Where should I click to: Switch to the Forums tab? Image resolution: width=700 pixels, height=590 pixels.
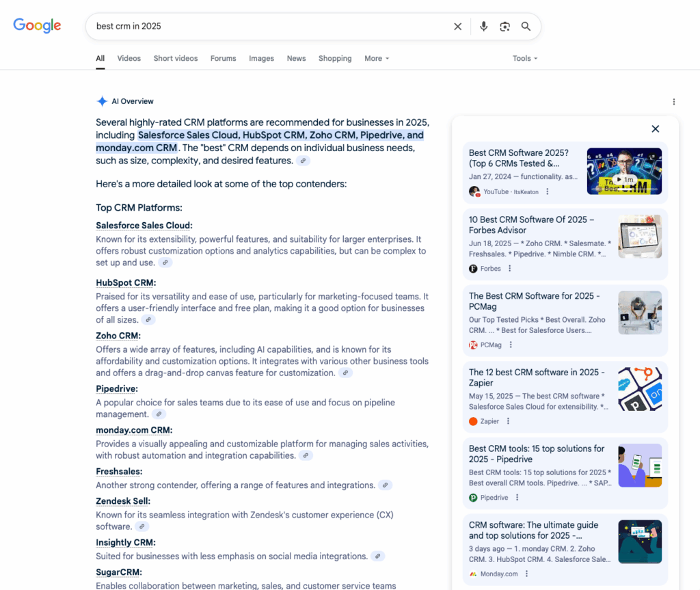(224, 59)
